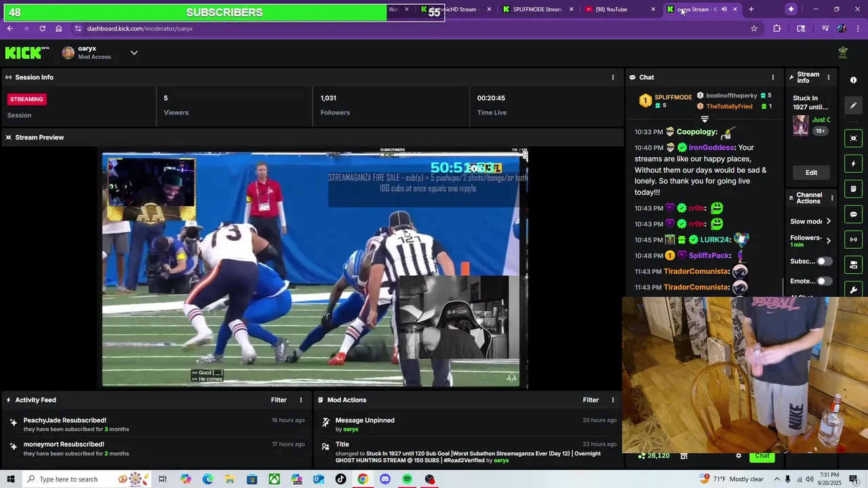This screenshot has width=868, height=488.
Task: Open the Mod Actions three-dot menu
Action: [x=613, y=400]
